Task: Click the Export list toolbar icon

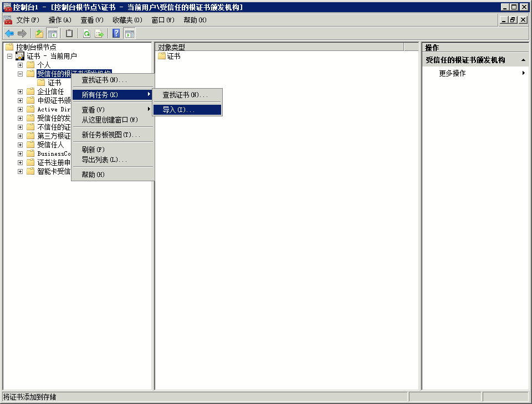Action: tap(99, 33)
